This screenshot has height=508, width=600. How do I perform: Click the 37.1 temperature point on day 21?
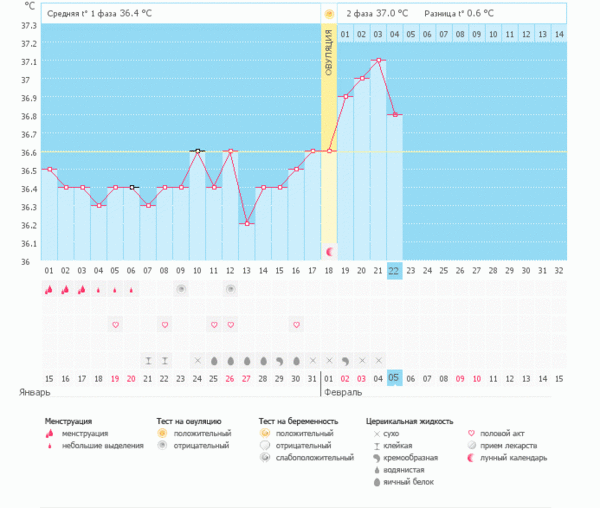pyautogui.click(x=378, y=60)
